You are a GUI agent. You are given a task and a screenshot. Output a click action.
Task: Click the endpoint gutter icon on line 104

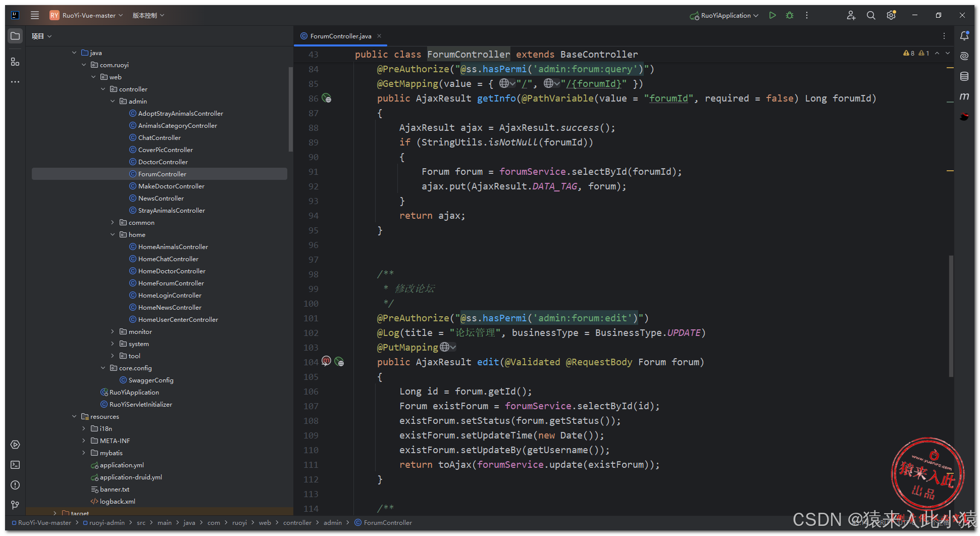tap(339, 362)
